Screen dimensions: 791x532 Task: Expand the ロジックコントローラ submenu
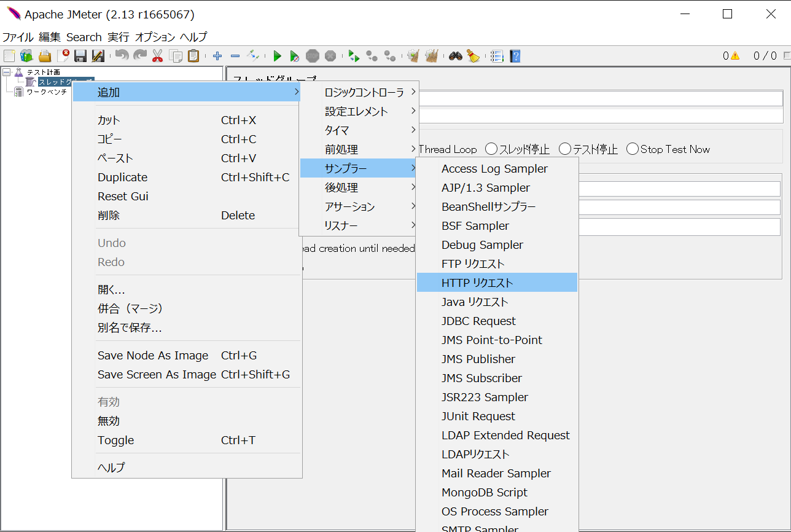point(364,93)
